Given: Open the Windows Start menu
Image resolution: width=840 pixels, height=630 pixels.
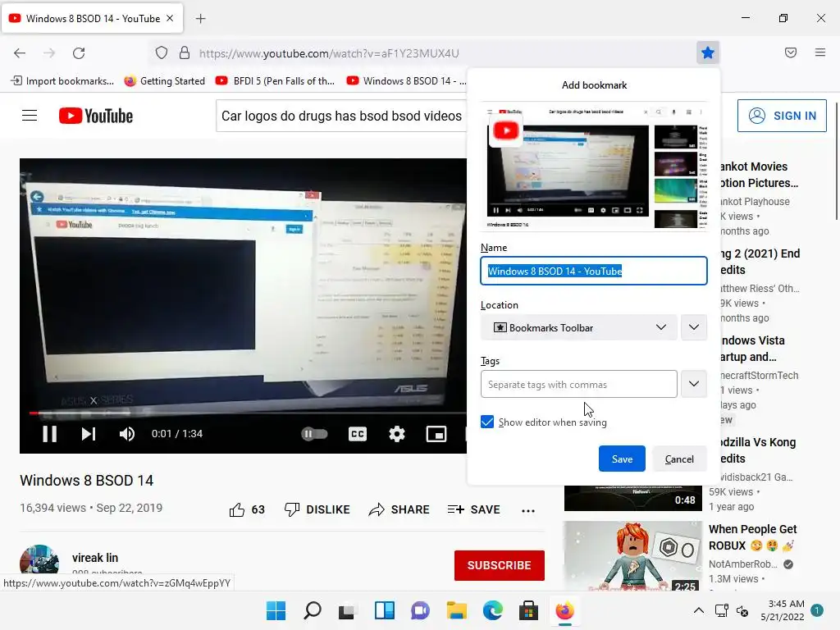Looking at the screenshot, I should pos(276,610).
